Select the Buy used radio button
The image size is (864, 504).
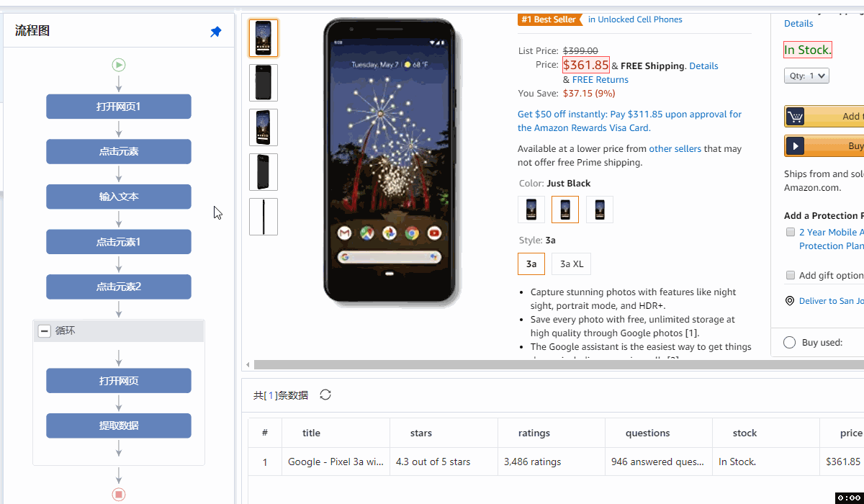tap(789, 343)
